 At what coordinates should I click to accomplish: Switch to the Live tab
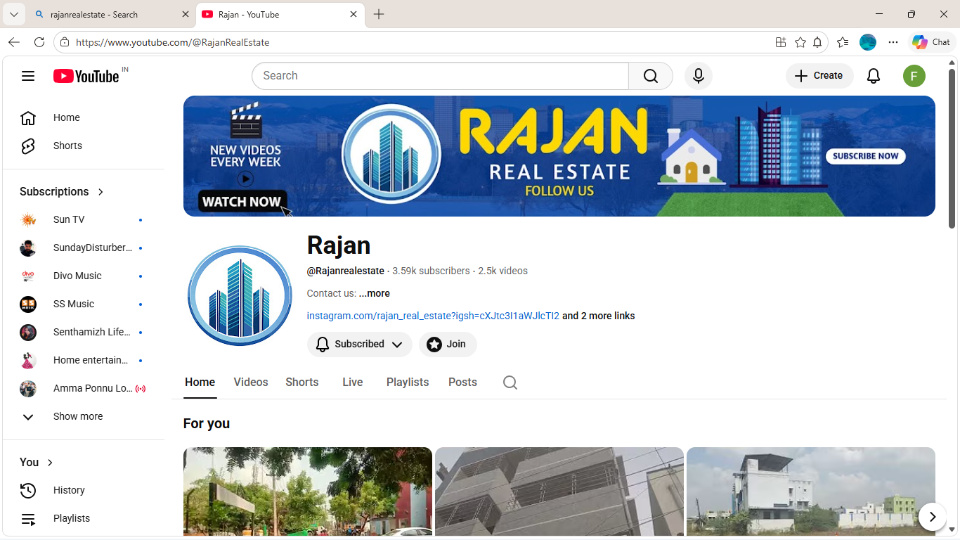point(352,382)
